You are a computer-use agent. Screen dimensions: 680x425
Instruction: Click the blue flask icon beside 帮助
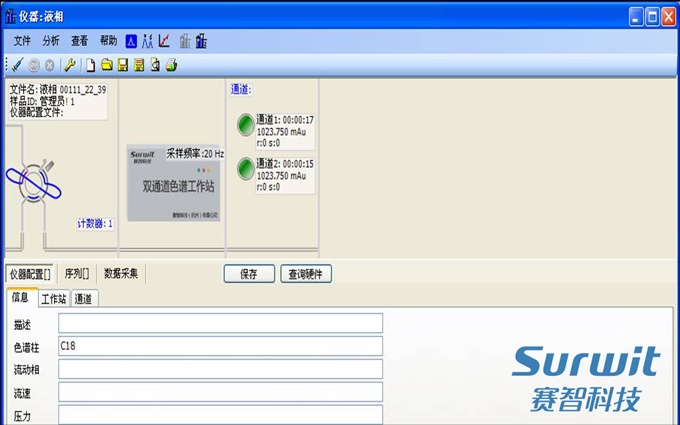[x=130, y=41]
